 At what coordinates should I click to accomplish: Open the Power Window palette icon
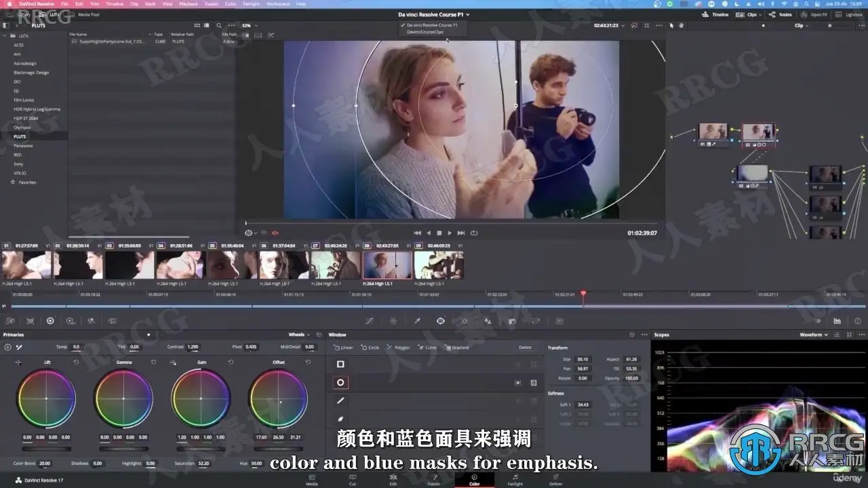pos(440,321)
